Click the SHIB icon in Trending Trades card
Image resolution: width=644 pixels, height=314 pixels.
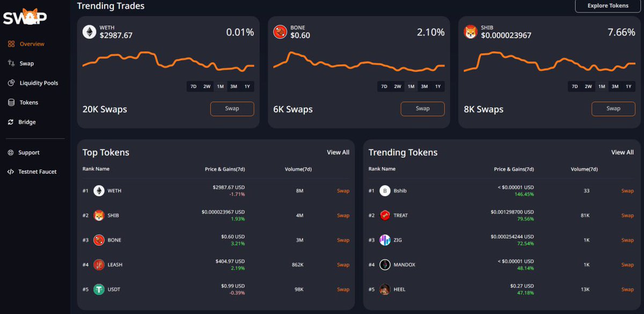pyautogui.click(x=471, y=32)
